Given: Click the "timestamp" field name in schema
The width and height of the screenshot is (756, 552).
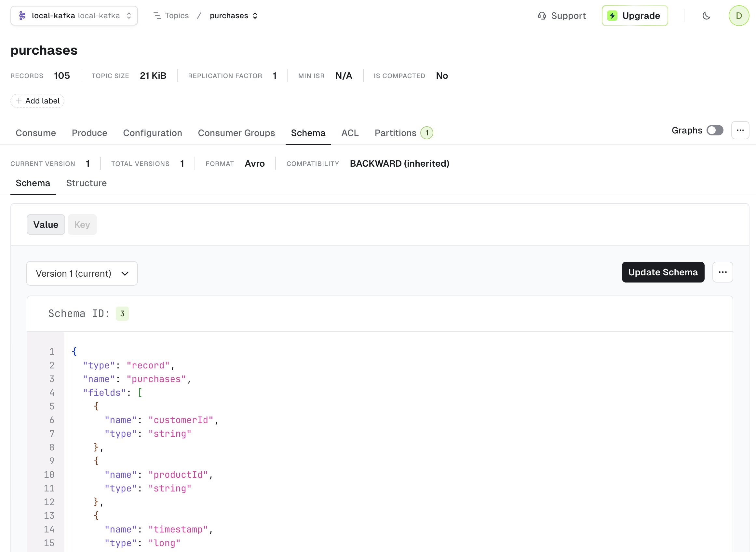Looking at the screenshot, I should (x=178, y=530).
